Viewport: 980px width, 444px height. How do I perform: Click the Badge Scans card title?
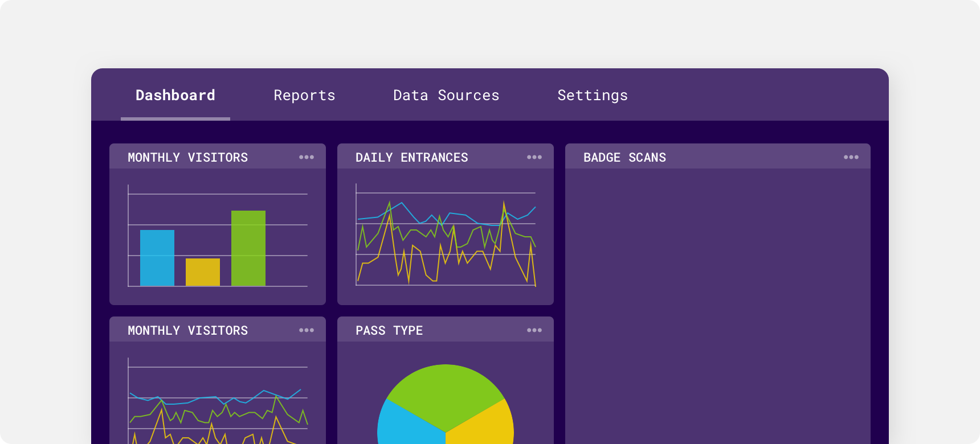(x=624, y=158)
